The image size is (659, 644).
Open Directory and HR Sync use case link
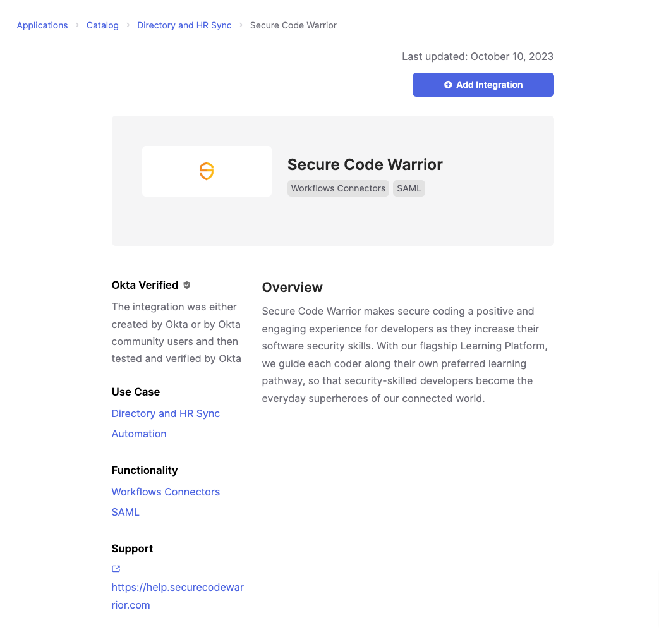point(166,414)
